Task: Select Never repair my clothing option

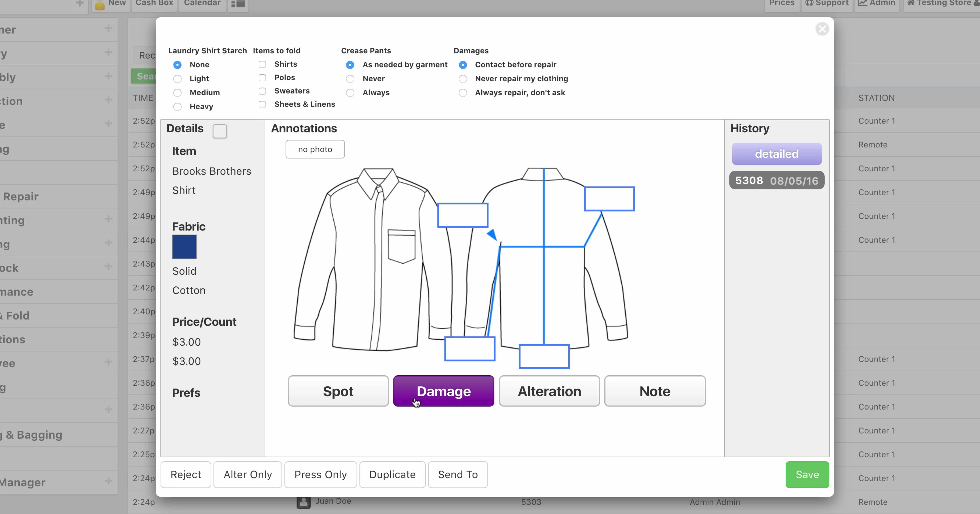Action: (x=463, y=79)
